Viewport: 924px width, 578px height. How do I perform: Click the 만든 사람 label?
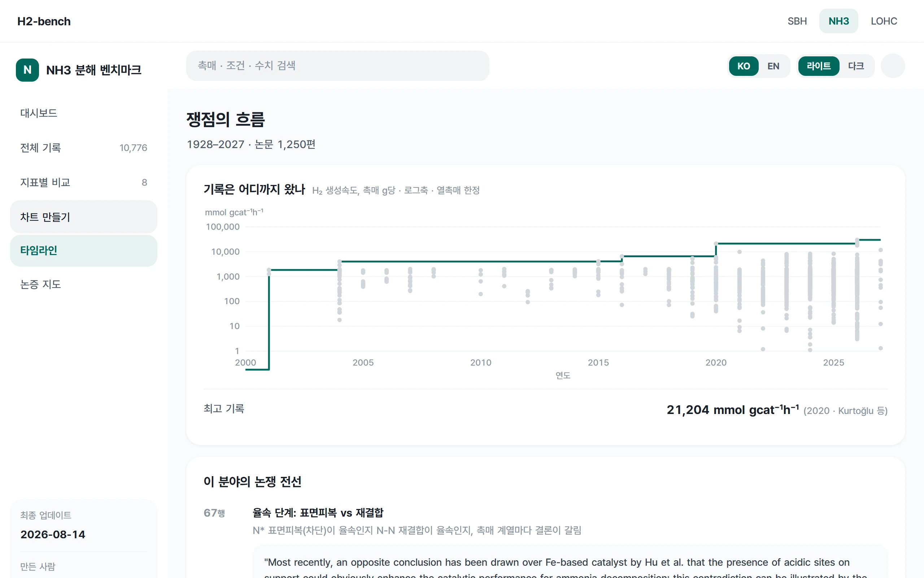point(38,566)
